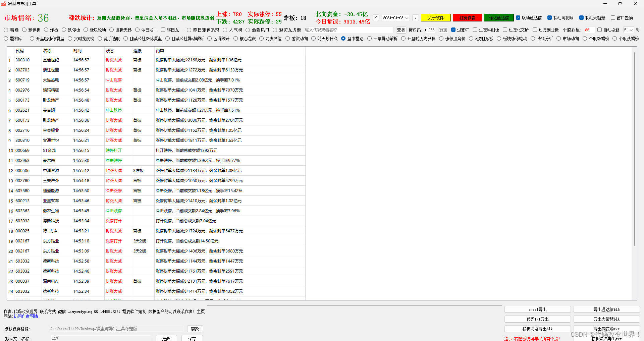Click the 更改 button beside save path
The width and height of the screenshot is (644, 341).
click(x=195, y=329)
